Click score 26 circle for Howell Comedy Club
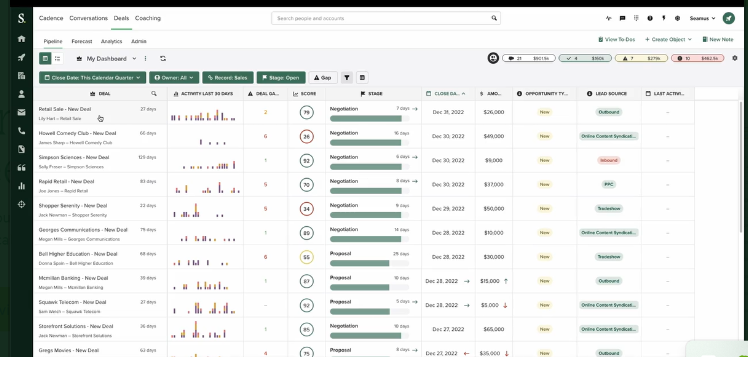This screenshot has width=749, height=367. click(x=306, y=137)
